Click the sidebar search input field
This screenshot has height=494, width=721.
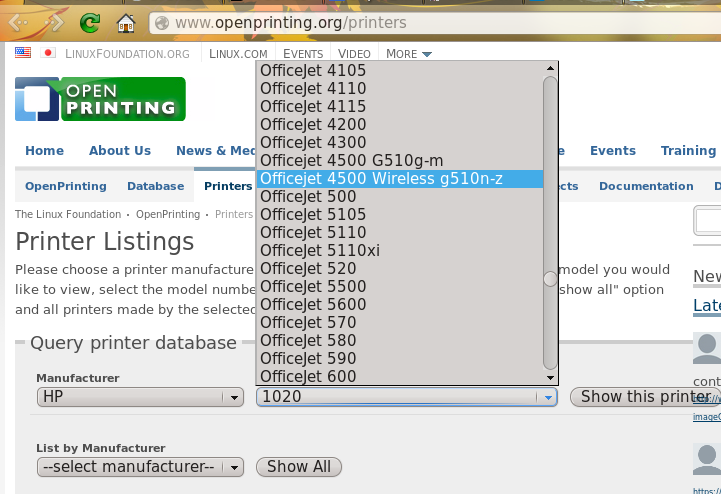tap(707, 221)
